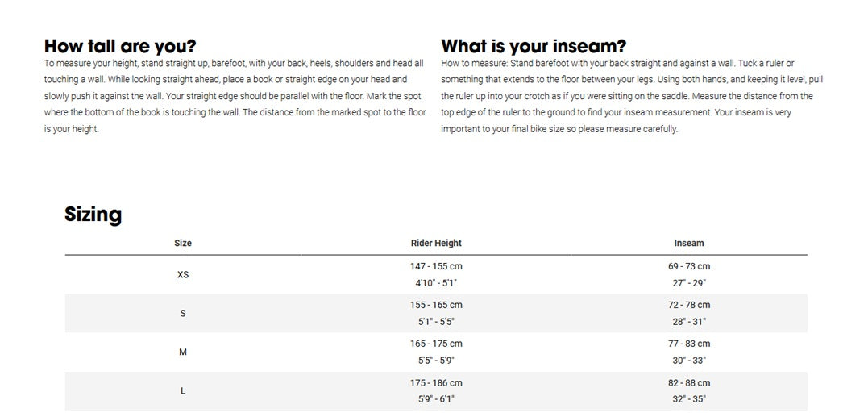Click the 77 - 83 cm inseam value
Image resolution: width=868 pixels, height=417 pixels.
689,344
